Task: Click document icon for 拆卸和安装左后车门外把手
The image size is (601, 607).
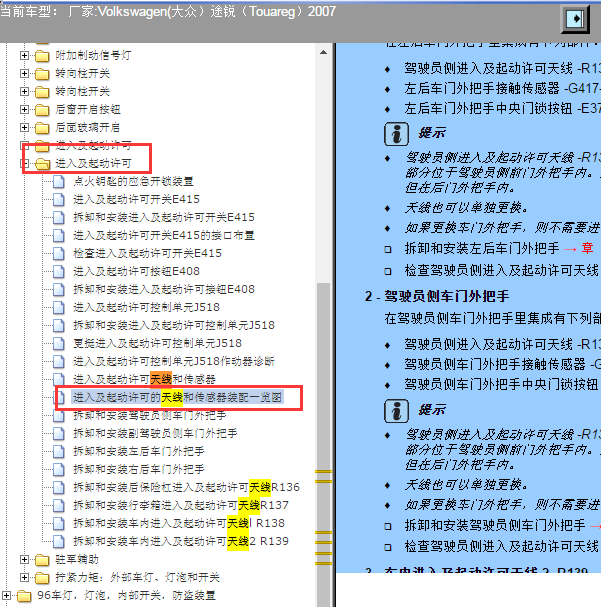Action: pyautogui.click(x=58, y=452)
